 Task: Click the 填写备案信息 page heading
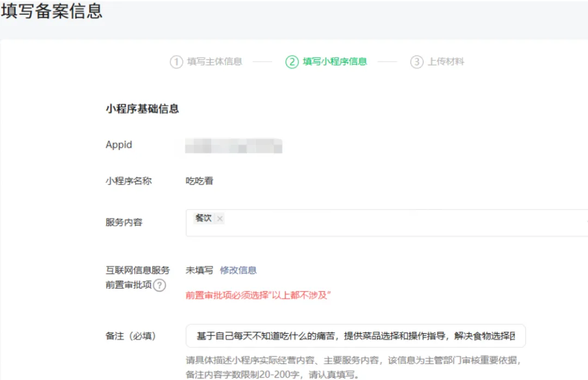tap(52, 12)
